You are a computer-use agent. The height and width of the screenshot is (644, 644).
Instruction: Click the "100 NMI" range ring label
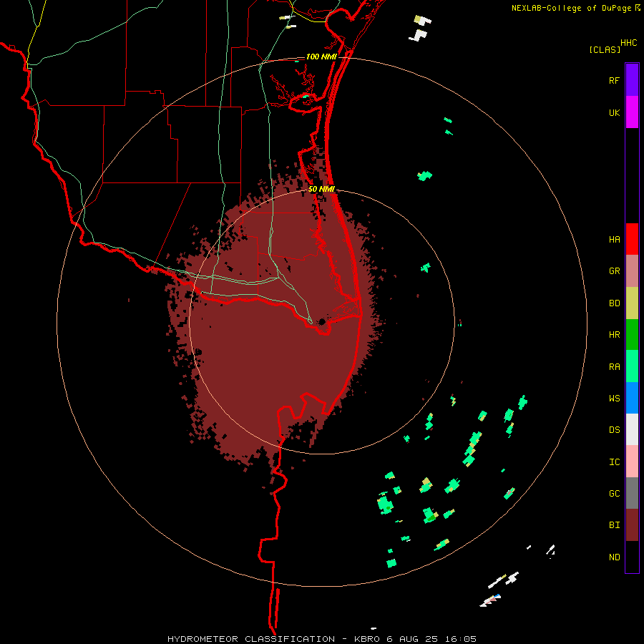pyautogui.click(x=321, y=57)
